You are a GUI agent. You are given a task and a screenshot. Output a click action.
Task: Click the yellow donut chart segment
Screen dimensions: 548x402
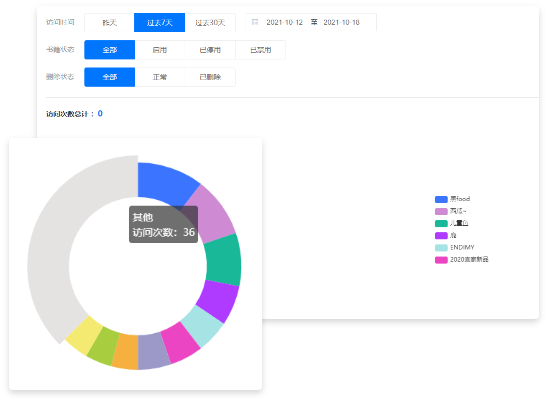(x=85, y=335)
